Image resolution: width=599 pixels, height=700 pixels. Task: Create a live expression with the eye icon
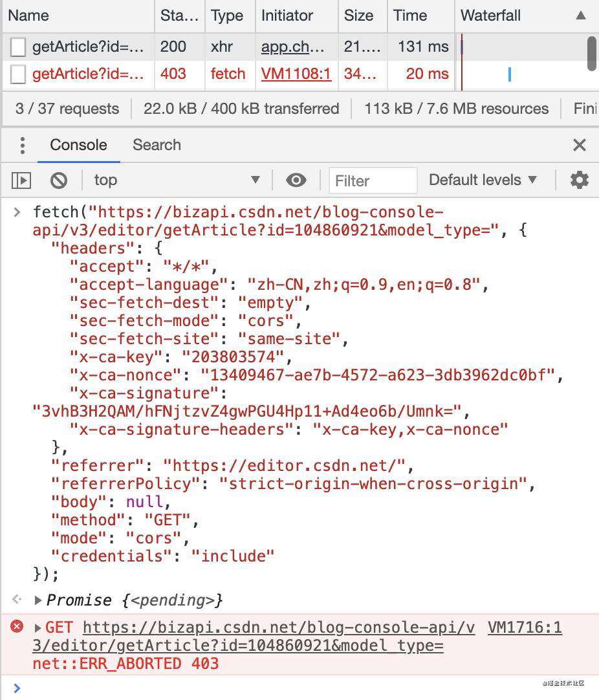click(296, 180)
